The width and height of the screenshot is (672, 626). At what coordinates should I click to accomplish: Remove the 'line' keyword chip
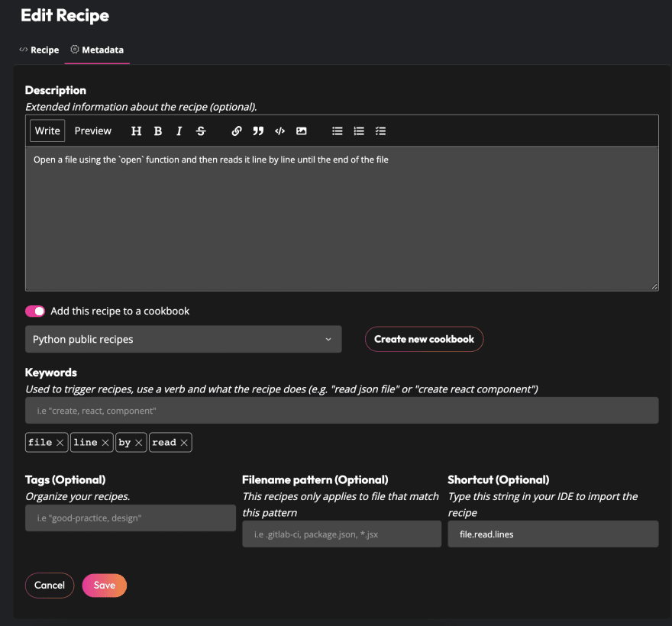click(105, 443)
